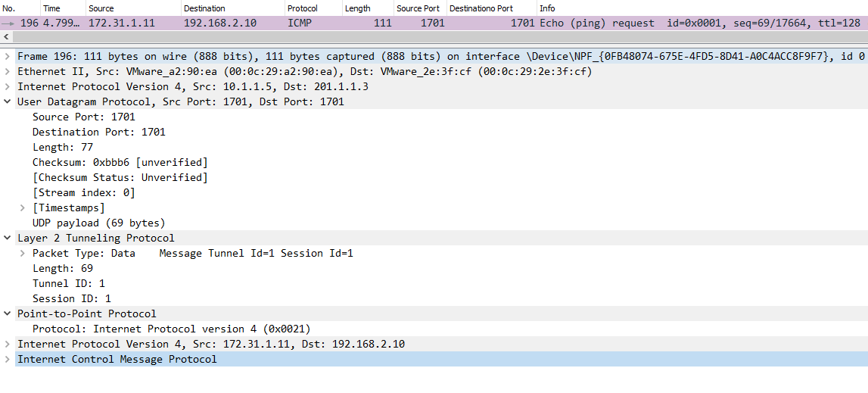868x393 pixels.
Task: Click the Info column header
Action: pos(547,8)
